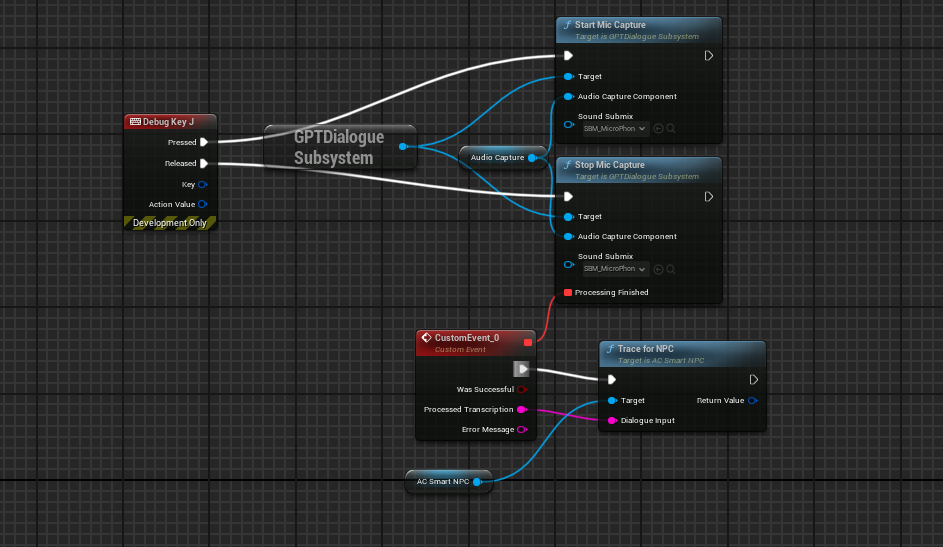Screen dimensions: 943x547
Task: Click the Processed Transcription string pin
Action: point(522,409)
